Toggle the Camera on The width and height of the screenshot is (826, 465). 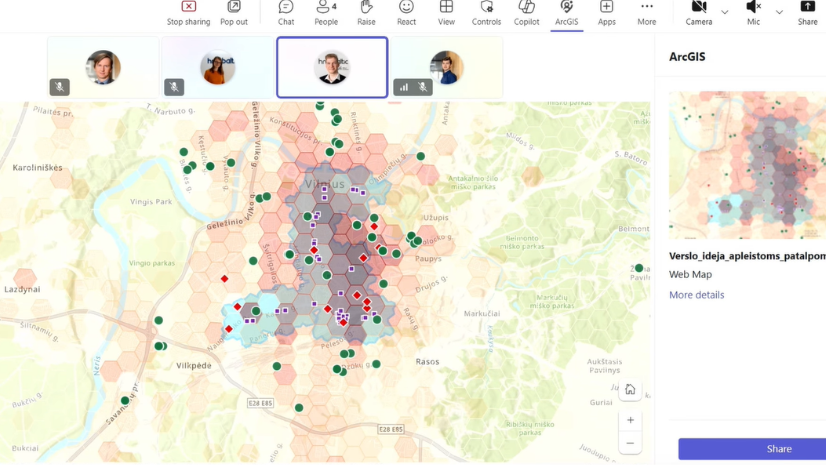click(699, 13)
